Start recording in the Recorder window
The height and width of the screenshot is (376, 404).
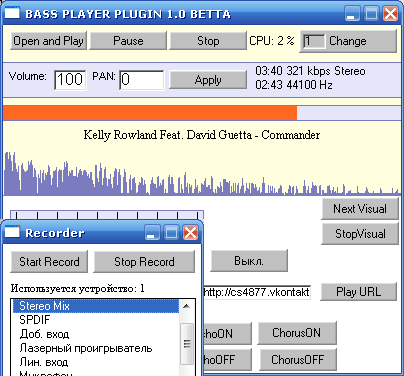coord(49,262)
